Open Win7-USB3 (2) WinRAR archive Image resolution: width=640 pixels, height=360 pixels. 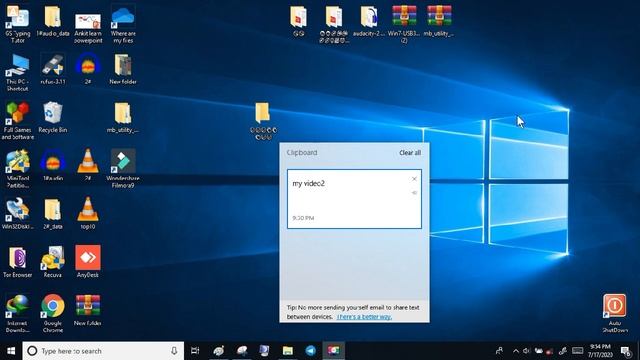pyautogui.click(x=404, y=24)
